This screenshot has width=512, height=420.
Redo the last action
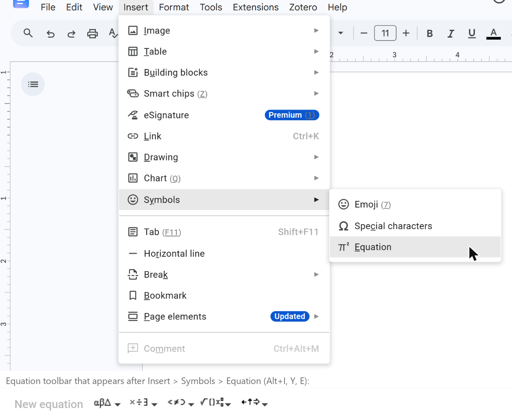coord(72,33)
